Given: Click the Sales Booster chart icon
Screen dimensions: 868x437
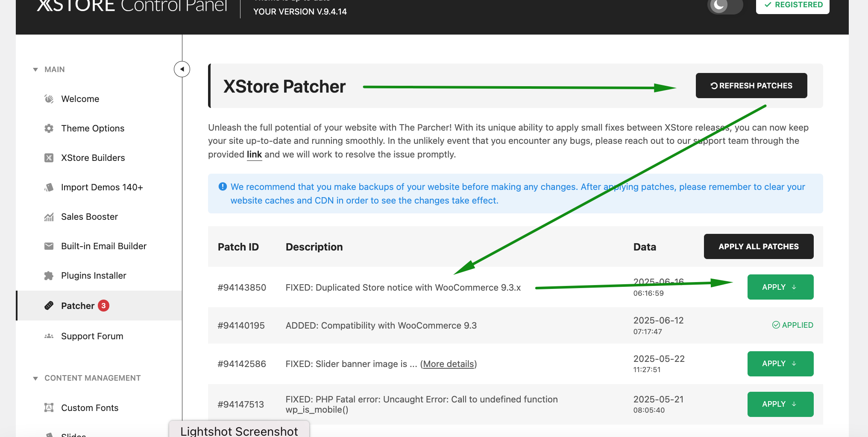Looking at the screenshot, I should tap(49, 217).
